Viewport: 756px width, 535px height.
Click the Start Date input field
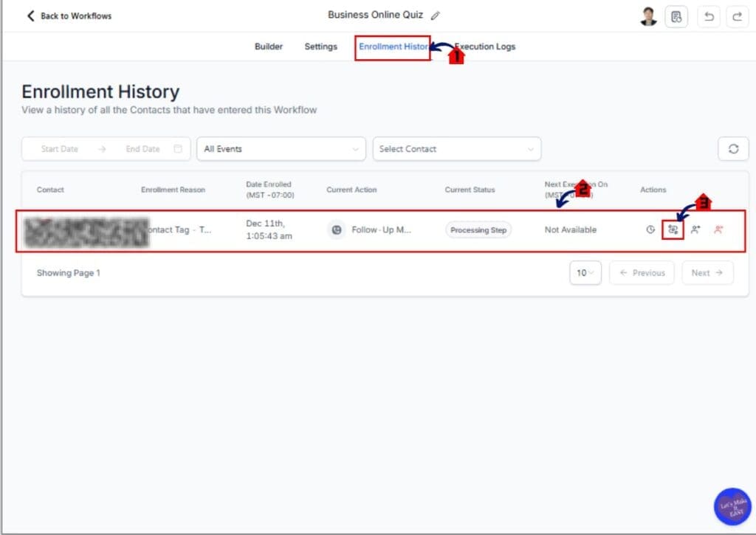pyautogui.click(x=59, y=148)
